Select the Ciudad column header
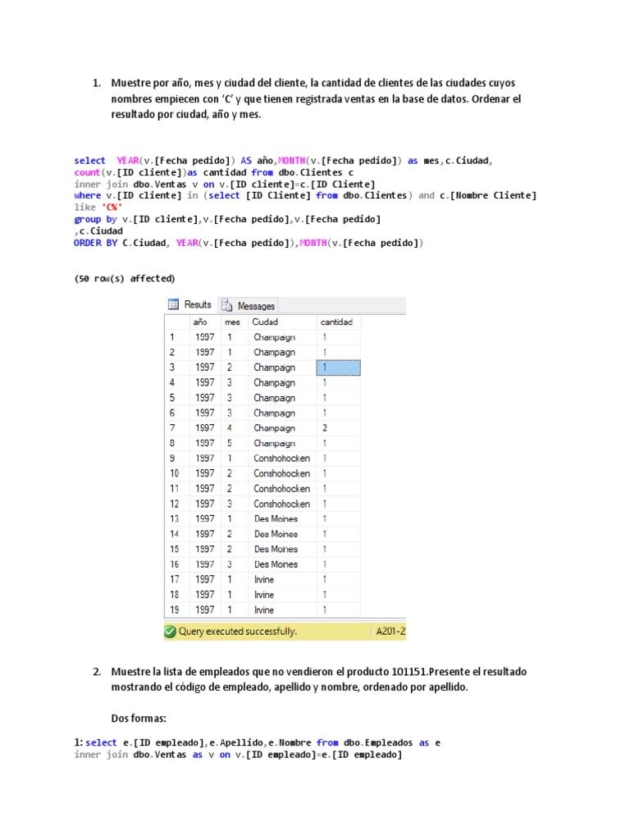 [281, 322]
